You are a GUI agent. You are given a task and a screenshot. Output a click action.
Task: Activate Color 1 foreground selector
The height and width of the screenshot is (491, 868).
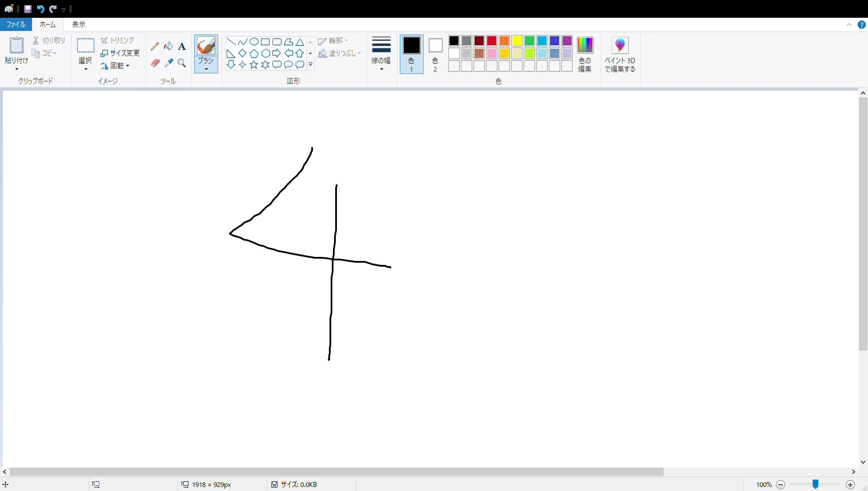[411, 55]
